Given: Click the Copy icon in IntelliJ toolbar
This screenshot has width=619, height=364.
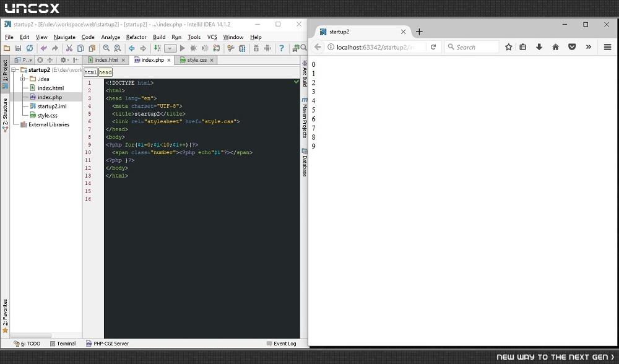Looking at the screenshot, I should tap(80, 48).
